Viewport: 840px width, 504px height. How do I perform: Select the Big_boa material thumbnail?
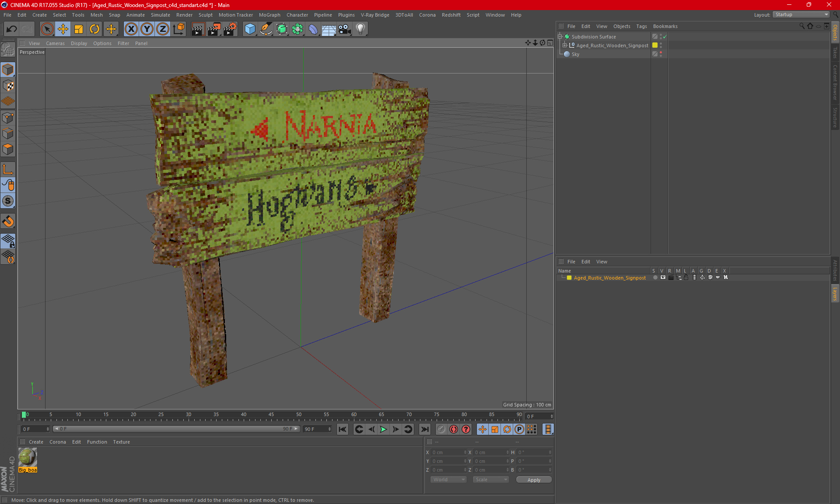(x=28, y=458)
